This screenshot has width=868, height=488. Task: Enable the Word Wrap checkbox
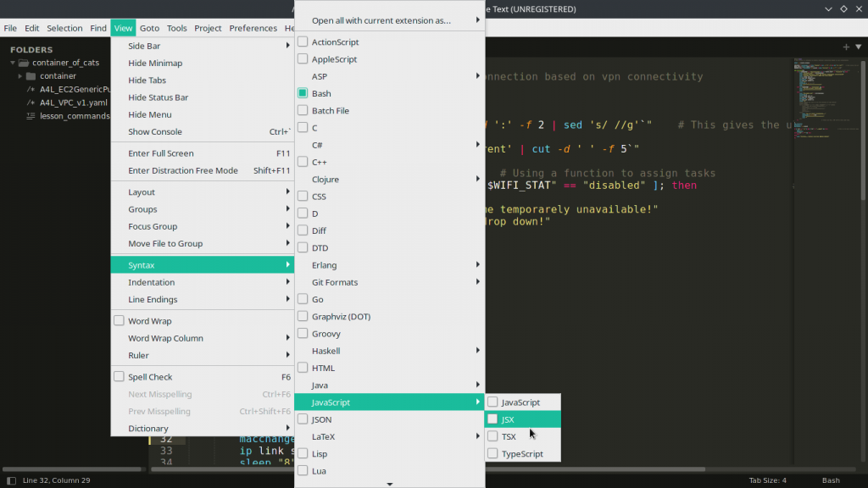[x=120, y=321]
